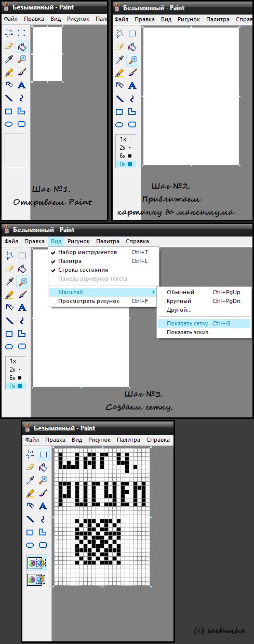Open 'Правка' menu in Step 3 window
This screenshot has height=644, width=254.
34,241
